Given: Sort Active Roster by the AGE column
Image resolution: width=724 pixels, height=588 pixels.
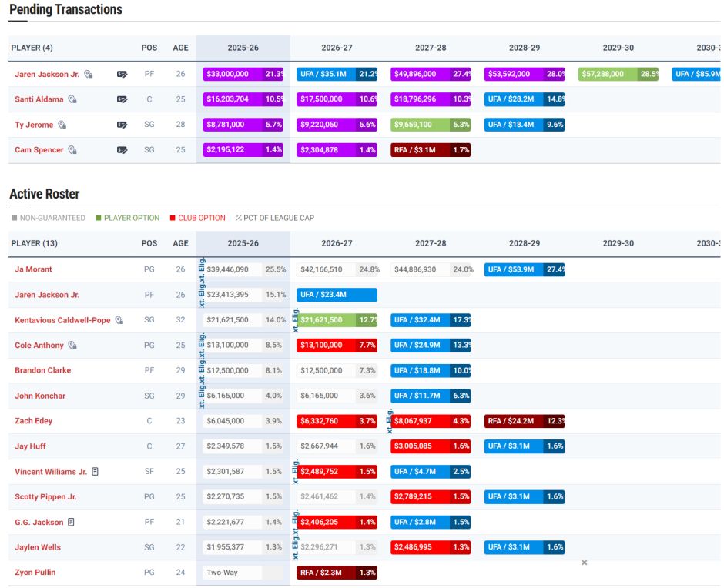Looking at the screenshot, I should point(180,243).
